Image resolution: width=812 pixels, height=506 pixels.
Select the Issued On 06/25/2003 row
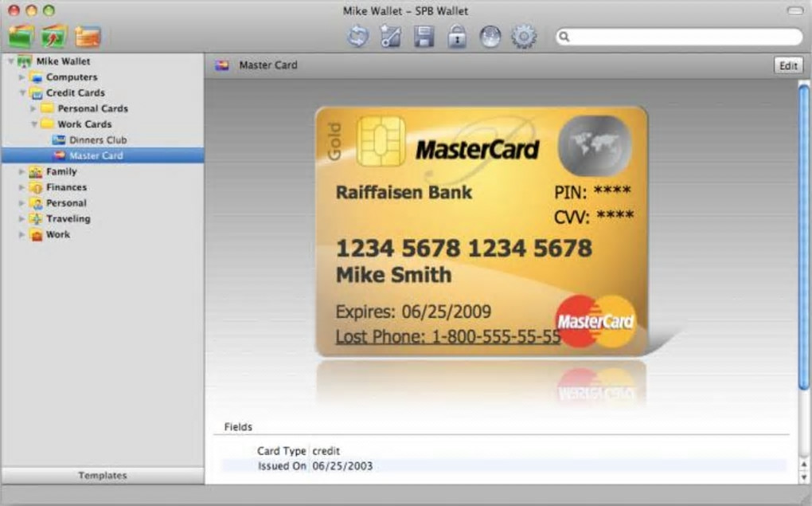coord(503,465)
